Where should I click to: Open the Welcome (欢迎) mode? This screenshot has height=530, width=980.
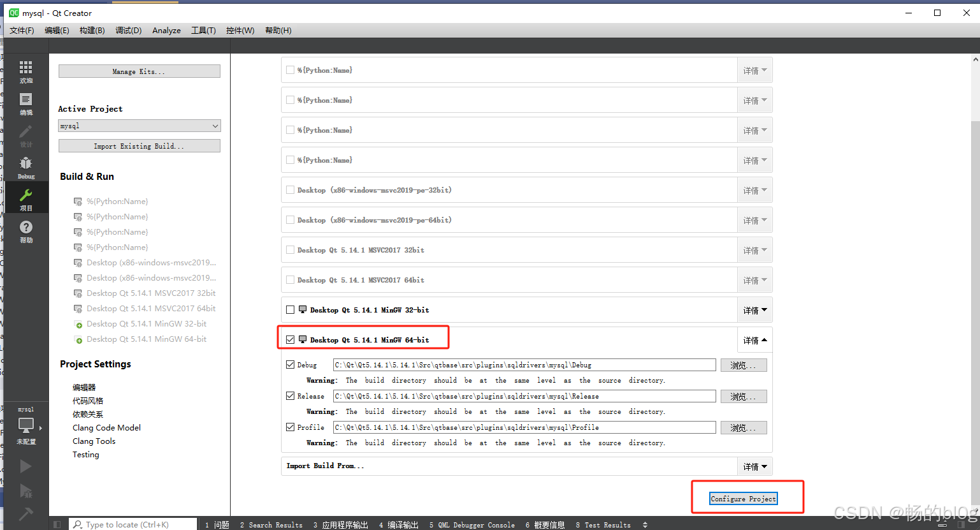[26, 71]
